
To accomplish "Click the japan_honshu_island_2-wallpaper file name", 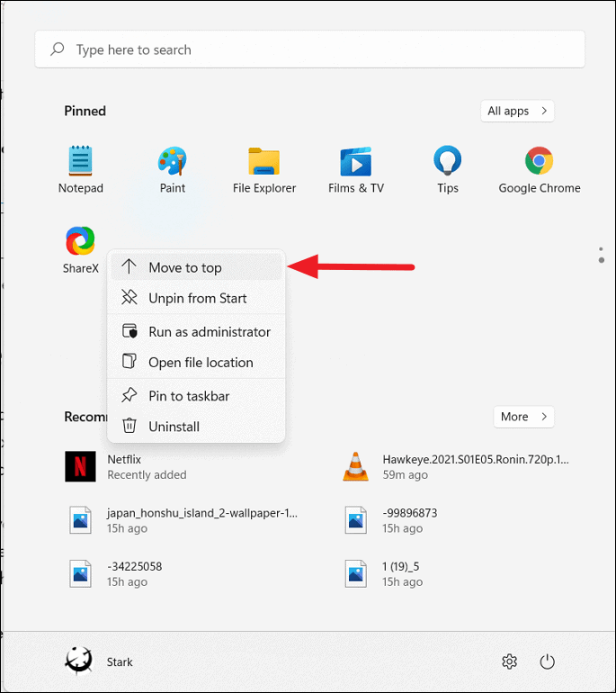I will (x=202, y=513).
